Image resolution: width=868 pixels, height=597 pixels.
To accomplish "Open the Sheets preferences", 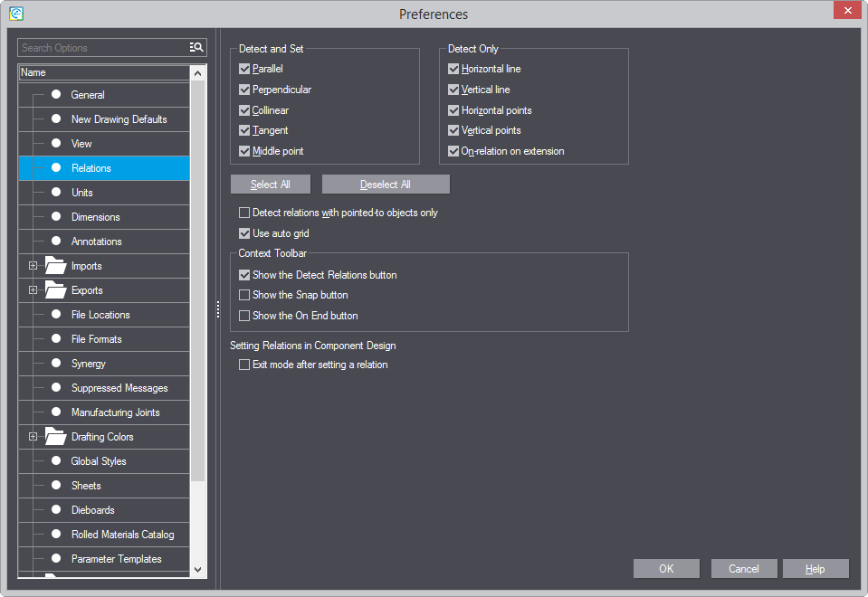I will tap(104, 485).
